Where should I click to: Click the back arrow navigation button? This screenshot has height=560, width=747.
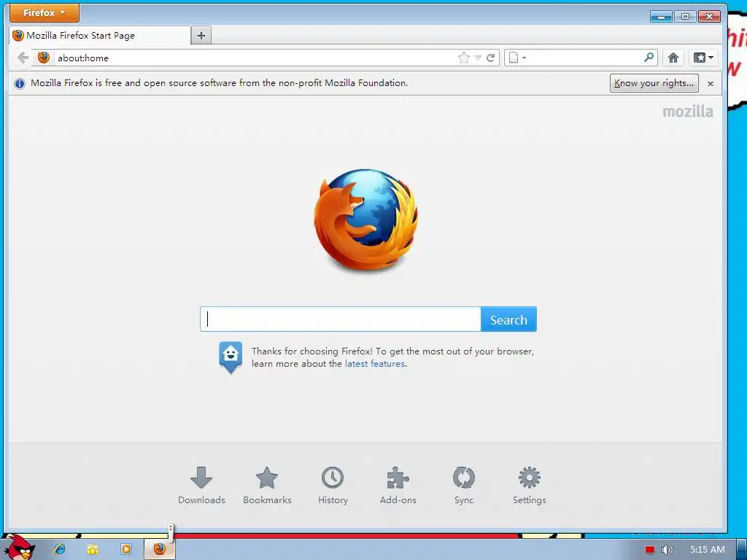(x=23, y=58)
